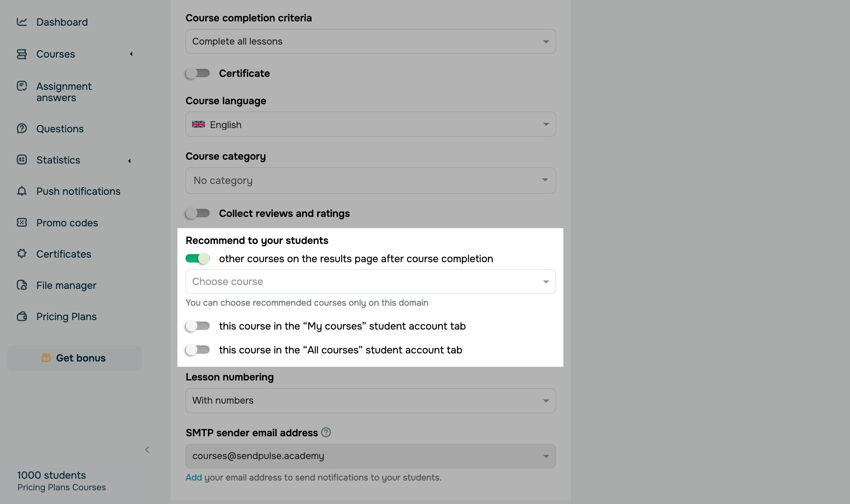Expand the Courses submenu arrow

coord(131,54)
